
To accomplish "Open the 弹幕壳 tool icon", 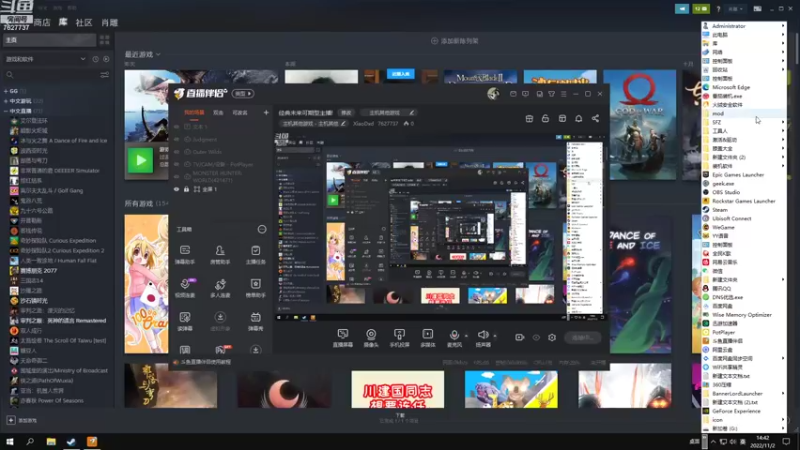I will point(255,321).
